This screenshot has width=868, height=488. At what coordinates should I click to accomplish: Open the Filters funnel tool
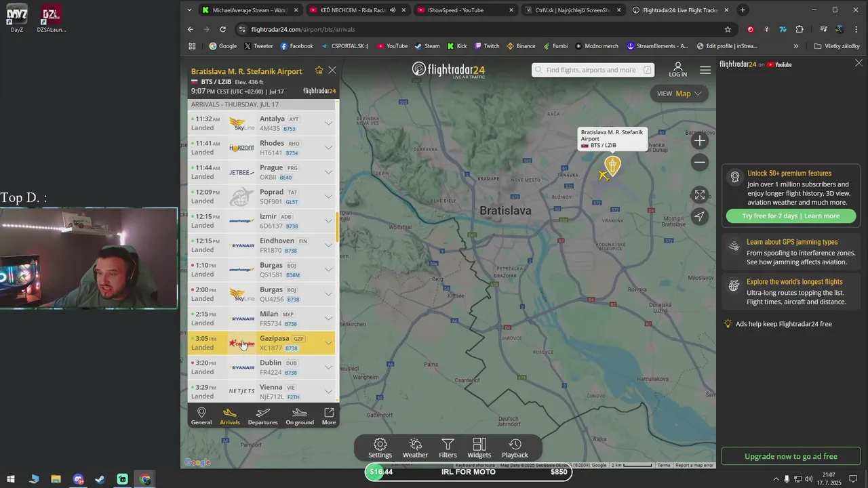pos(448,448)
